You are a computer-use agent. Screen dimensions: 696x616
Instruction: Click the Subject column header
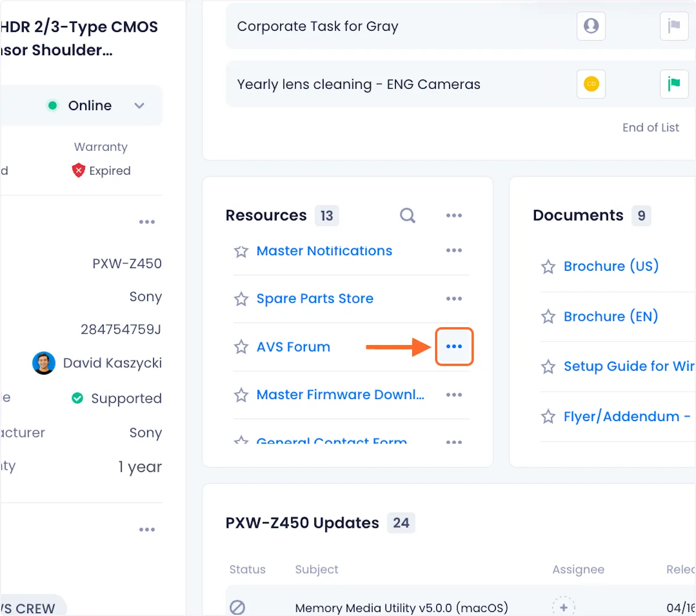(x=317, y=570)
